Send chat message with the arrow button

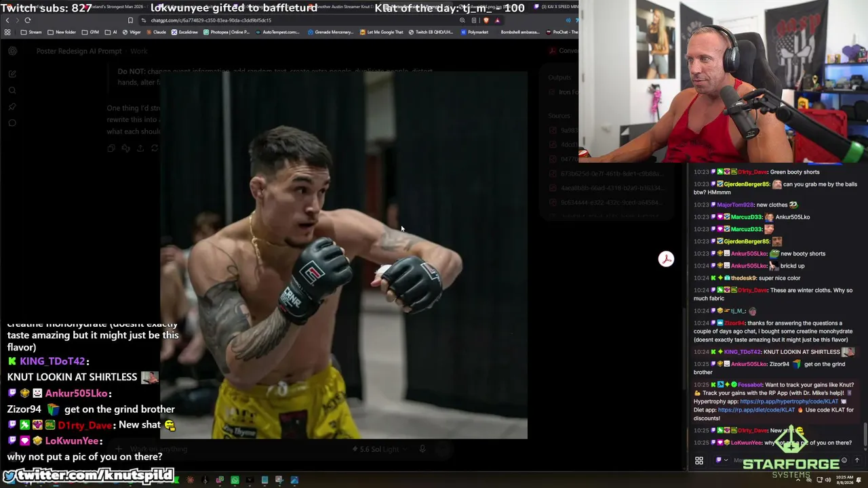click(857, 461)
